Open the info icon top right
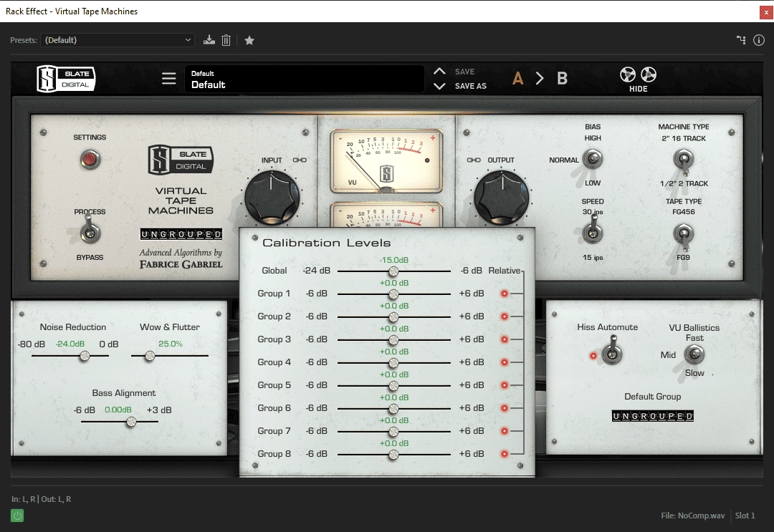 (759, 40)
